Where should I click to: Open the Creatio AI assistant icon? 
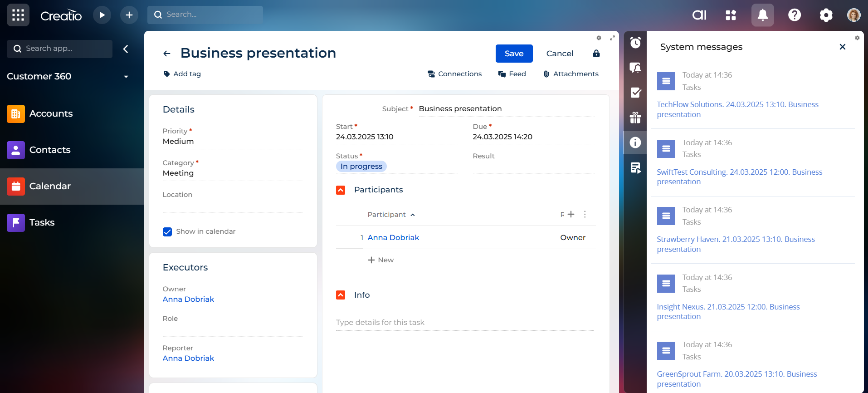pyautogui.click(x=699, y=15)
